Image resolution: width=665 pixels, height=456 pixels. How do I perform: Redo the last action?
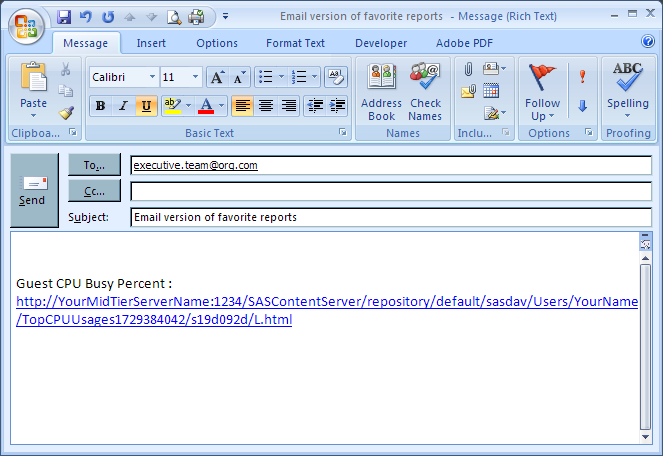108,17
